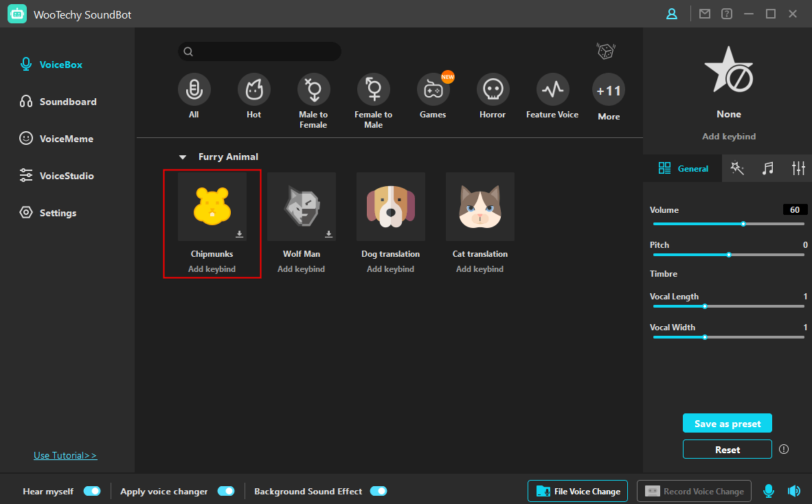The width and height of the screenshot is (812, 504).
Task: Collapse the Furry Animal section
Action: click(x=183, y=157)
